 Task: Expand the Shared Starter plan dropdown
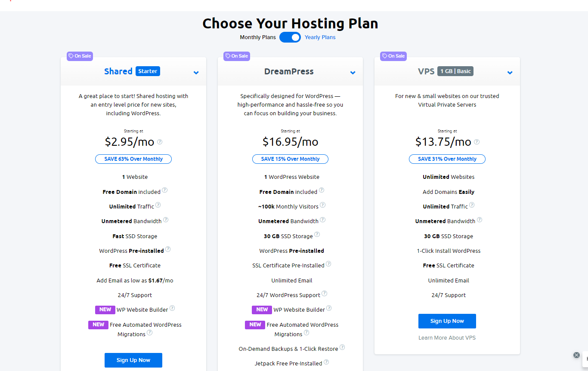[196, 73]
